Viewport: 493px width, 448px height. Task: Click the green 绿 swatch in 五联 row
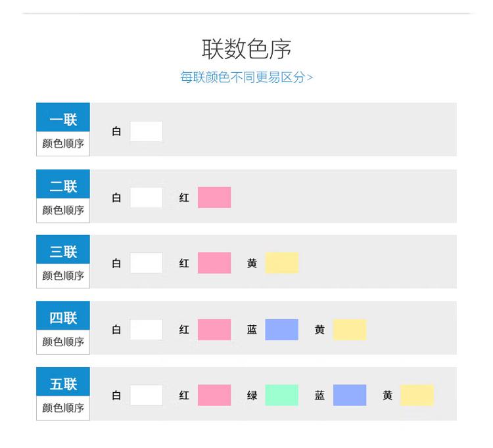click(x=282, y=395)
